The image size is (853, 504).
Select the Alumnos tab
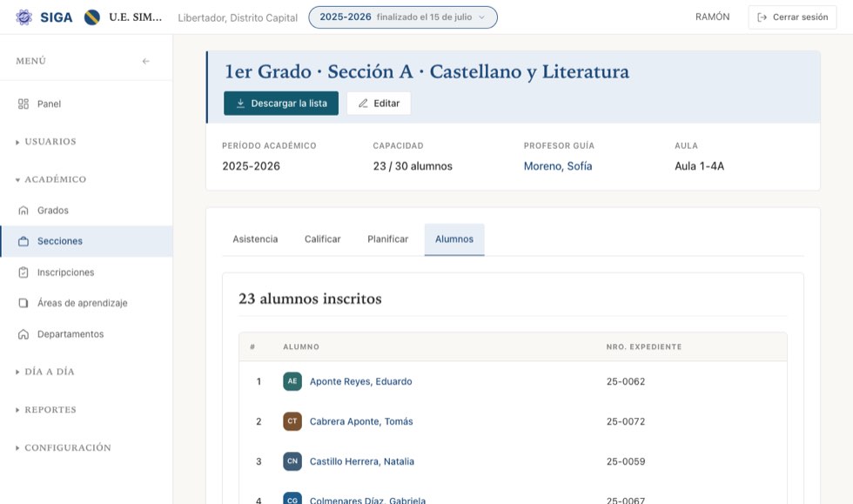(454, 239)
